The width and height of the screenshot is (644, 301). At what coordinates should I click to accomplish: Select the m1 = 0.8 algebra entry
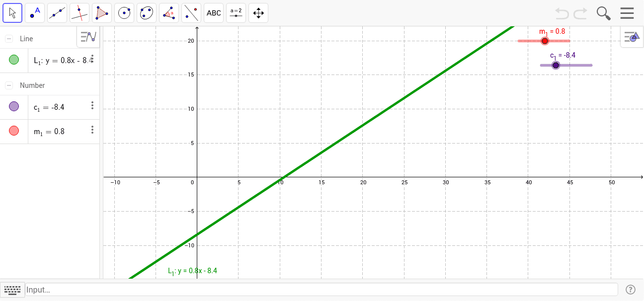point(49,132)
